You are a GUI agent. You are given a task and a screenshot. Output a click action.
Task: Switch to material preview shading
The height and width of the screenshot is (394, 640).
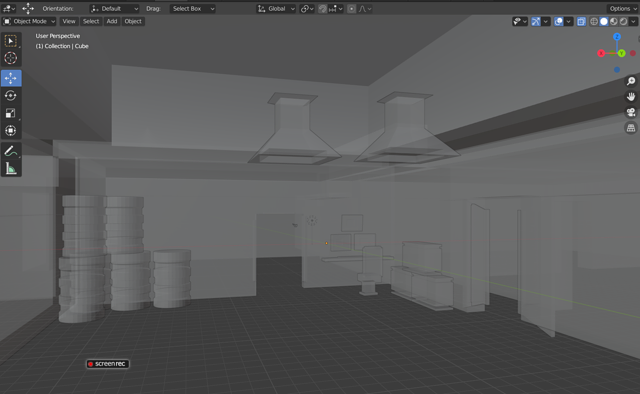tap(613, 21)
